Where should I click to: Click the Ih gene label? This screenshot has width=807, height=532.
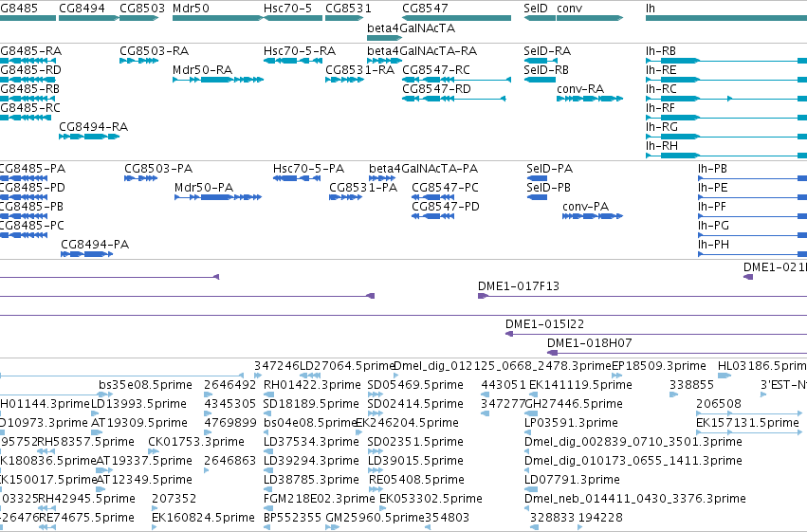point(651,9)
